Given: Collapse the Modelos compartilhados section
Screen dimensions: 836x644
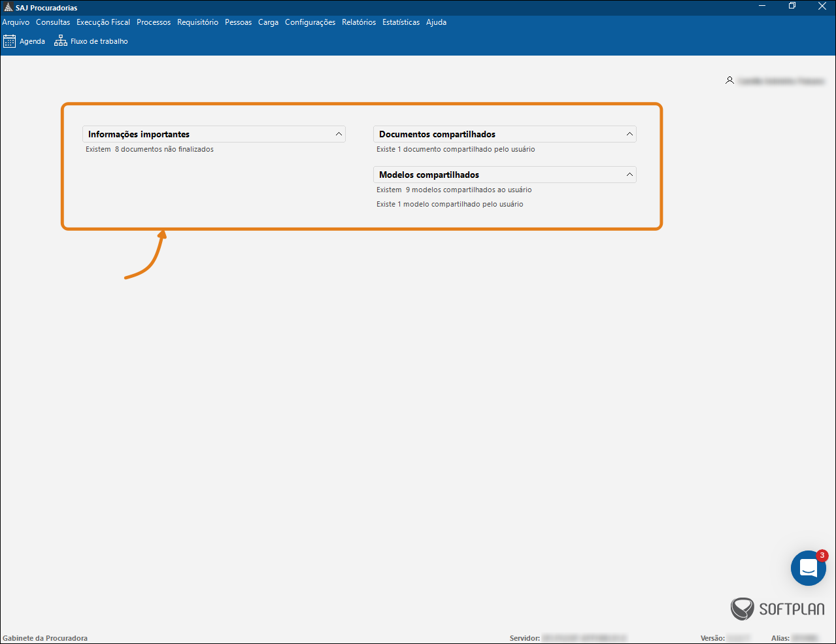Looking at the screenshot, I should point(629,175).
